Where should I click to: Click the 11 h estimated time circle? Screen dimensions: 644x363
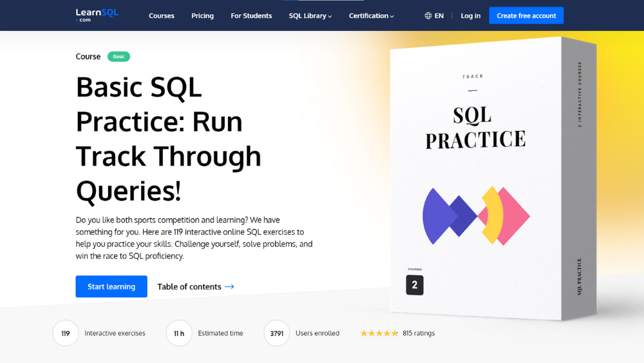click(178, 333)
